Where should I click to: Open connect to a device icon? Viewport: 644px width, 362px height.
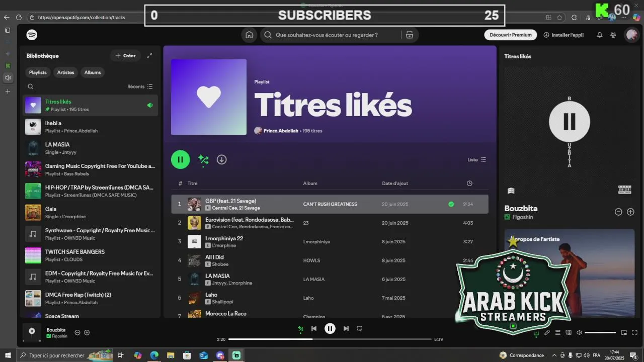tap(569, 332)
